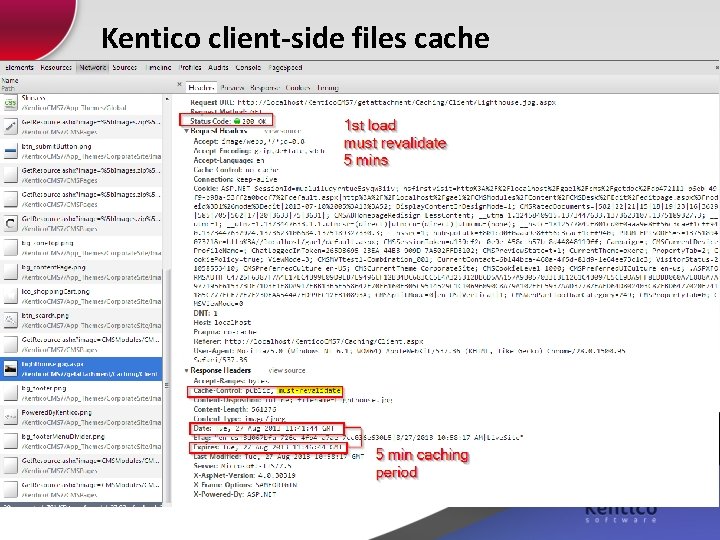
Task: Switch to the Timeline panel tab
Action: [158, 68]
